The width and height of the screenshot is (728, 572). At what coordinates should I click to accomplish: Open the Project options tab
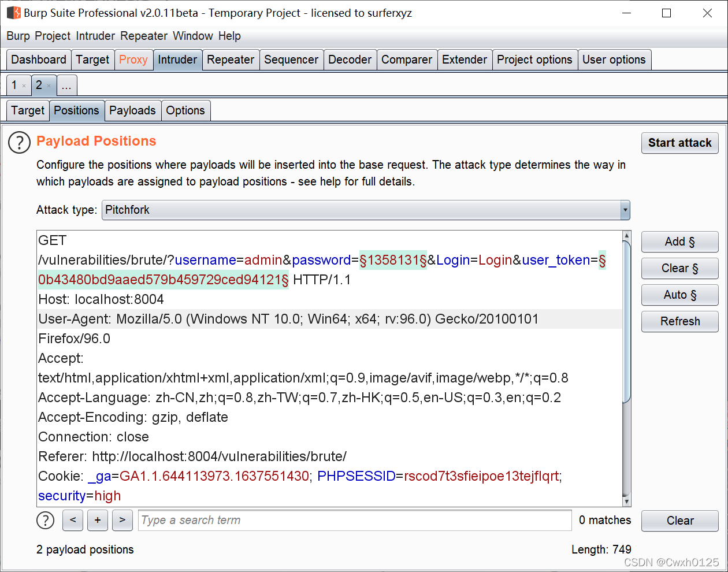pos(534,60)
